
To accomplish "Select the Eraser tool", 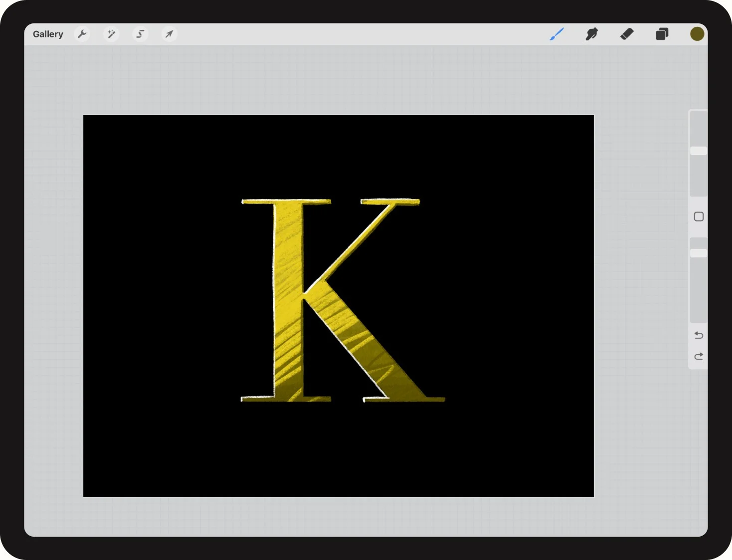I will pos(627,34).
